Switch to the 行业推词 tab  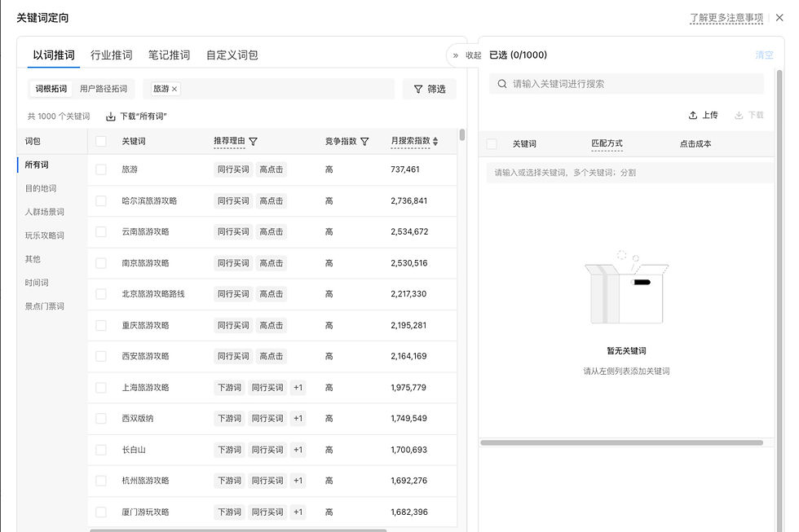pyautogui.click(x=111, y=55)
